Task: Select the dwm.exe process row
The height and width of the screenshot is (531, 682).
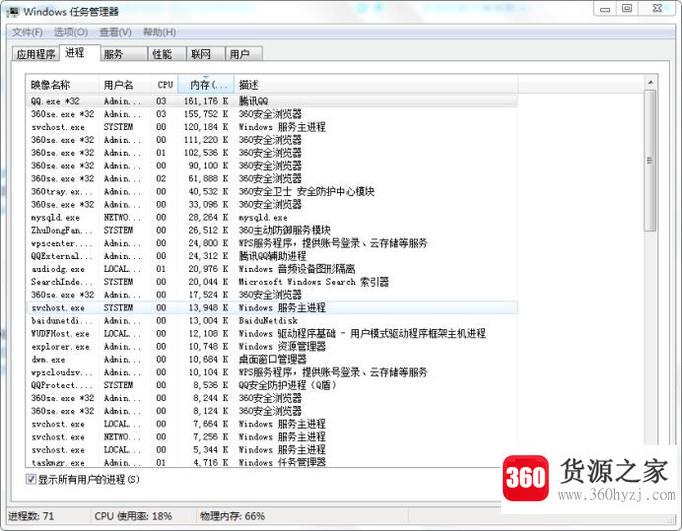Action: 272,359
